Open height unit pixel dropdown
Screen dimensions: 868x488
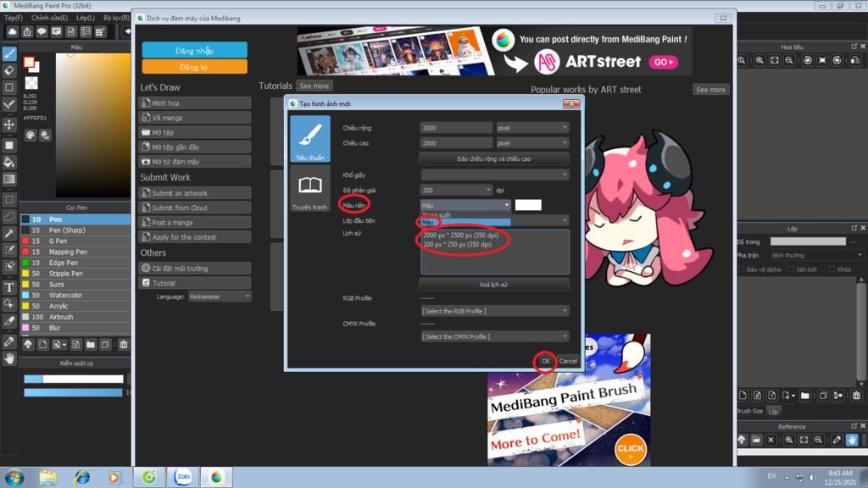pyautogui.click(x=532, y=142)
